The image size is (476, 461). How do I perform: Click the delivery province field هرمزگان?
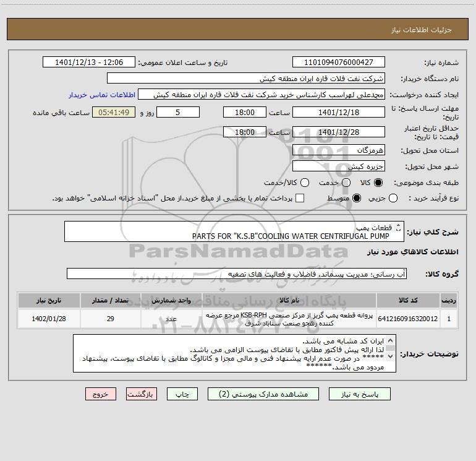tap(339, 150)
